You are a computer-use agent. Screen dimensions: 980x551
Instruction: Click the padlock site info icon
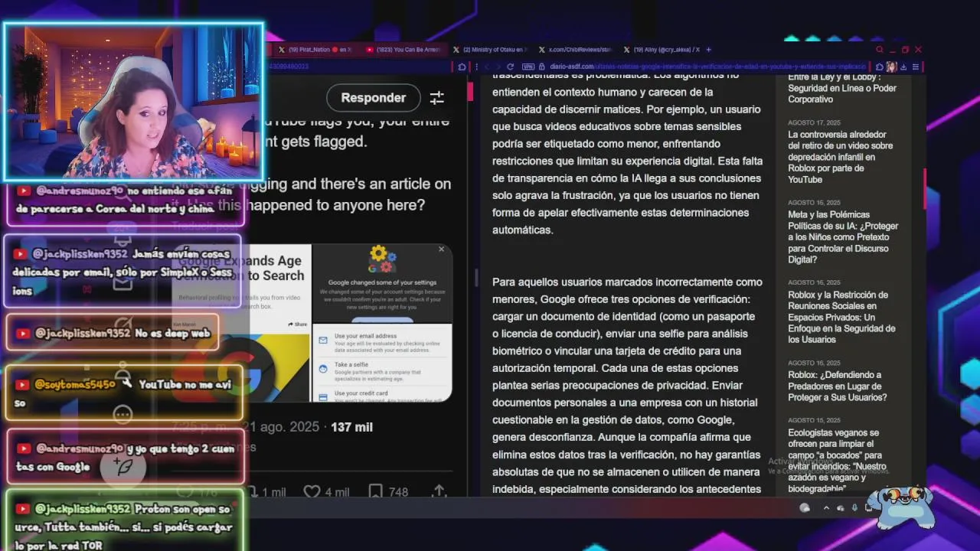[542, 67]
